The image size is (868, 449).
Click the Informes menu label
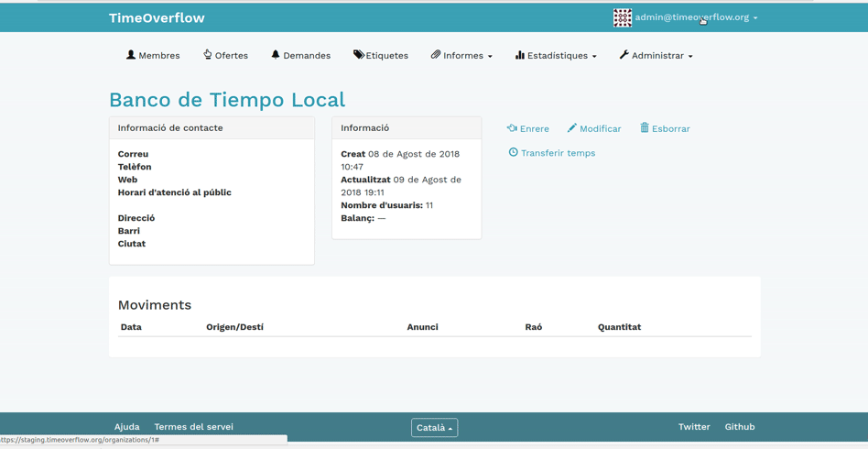tap(462, 55)
